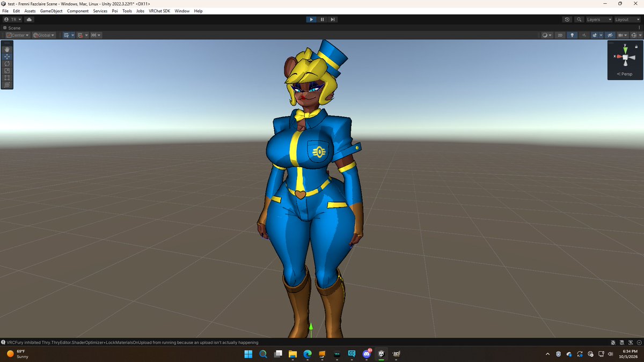Open the weather widget showing 69°F Sunny
Viewport: 644px width, 362px height.
click(x=18, y=354)
